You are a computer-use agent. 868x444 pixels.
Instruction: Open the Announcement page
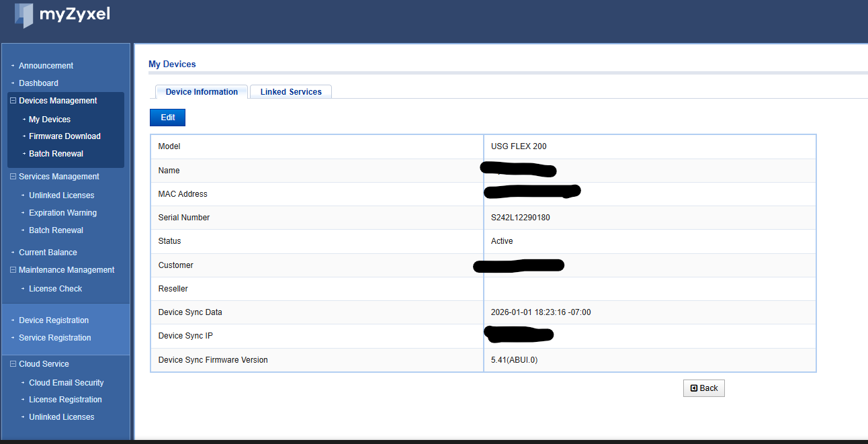click(x=46, y=66)
